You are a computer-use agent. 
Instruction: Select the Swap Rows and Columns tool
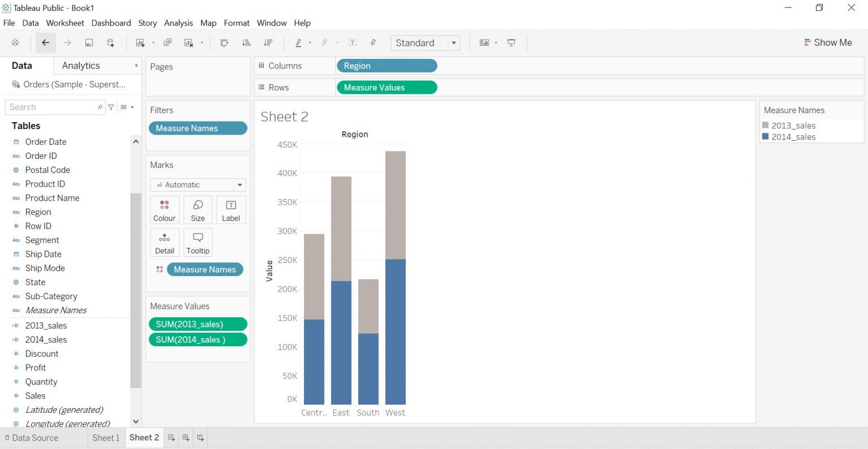tap(224, 42)
